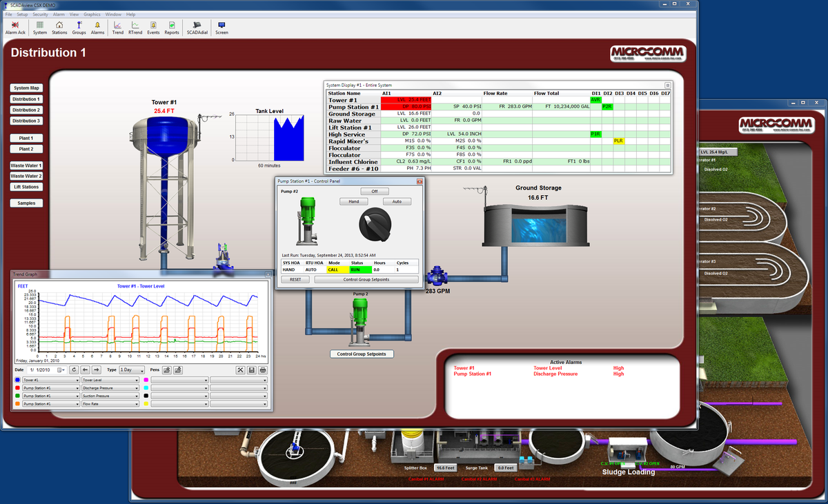Open the Events toolbar icon
Screen dimensions: 828x504
[x=153, y=27]
